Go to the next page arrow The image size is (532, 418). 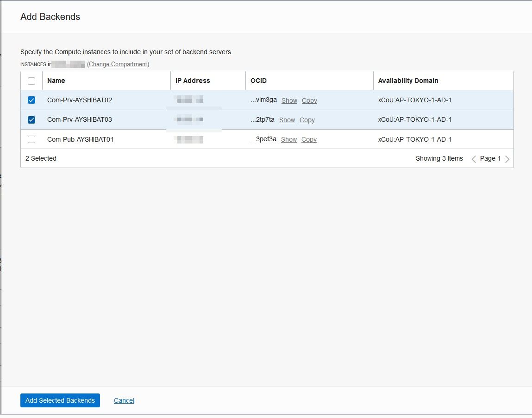[507, 159]
